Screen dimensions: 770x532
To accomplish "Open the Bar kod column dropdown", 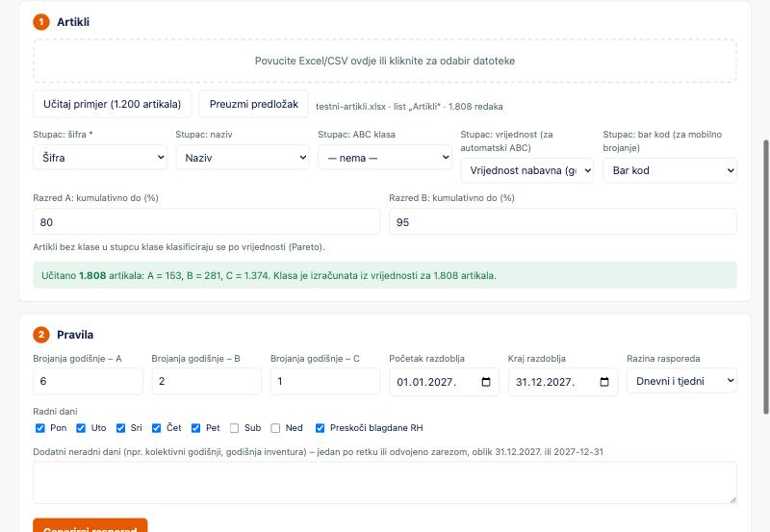I will [x=670, y=170].
